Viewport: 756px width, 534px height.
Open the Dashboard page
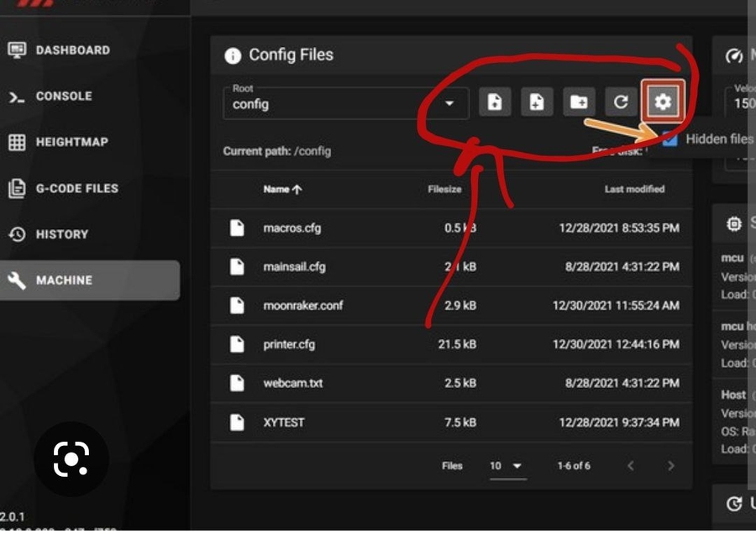point(72,50)
